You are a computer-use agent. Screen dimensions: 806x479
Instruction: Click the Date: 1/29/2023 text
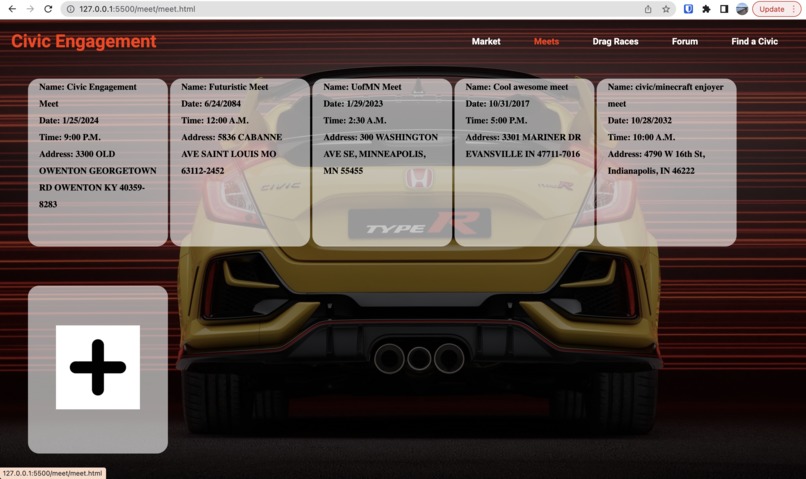pos(353,103)
